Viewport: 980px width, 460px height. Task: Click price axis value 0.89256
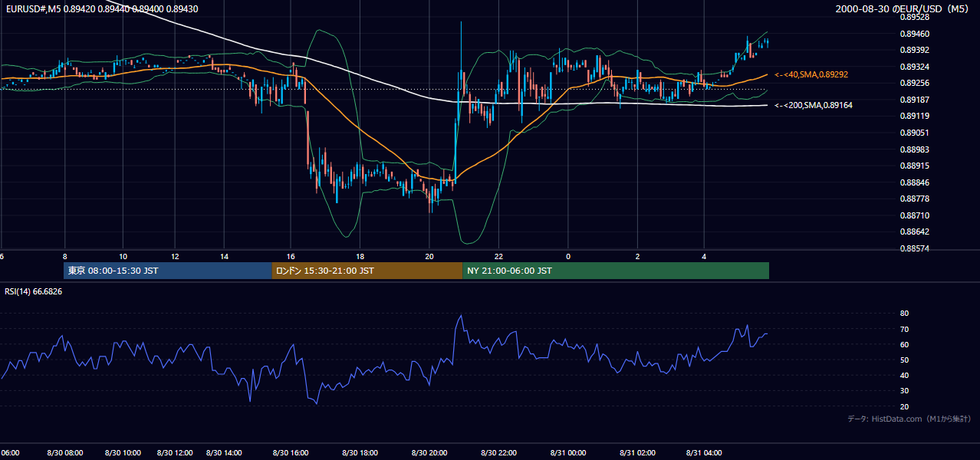pyautogui.click(x=915, y=83)
